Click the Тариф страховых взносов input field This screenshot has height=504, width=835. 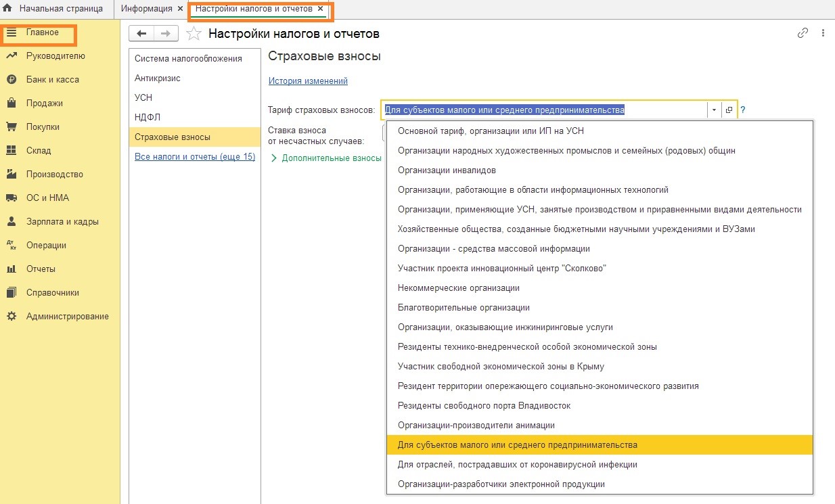click(x=545, y=110)
